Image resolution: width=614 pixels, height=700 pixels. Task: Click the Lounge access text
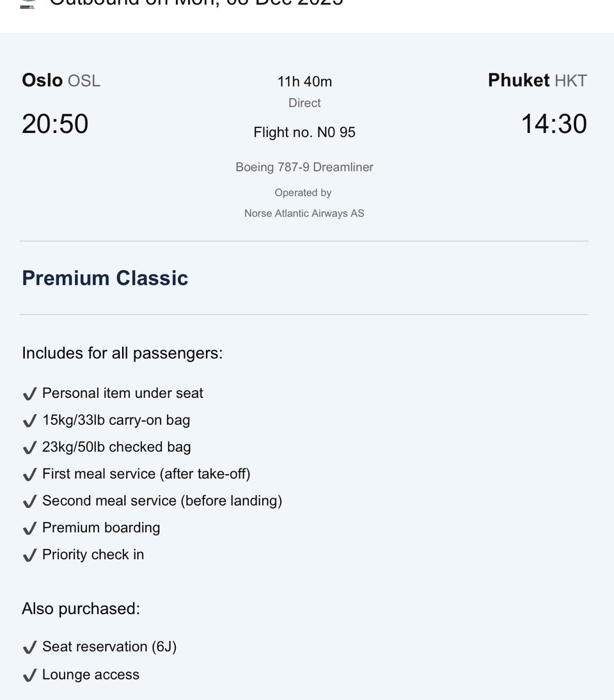coord(91,674)
